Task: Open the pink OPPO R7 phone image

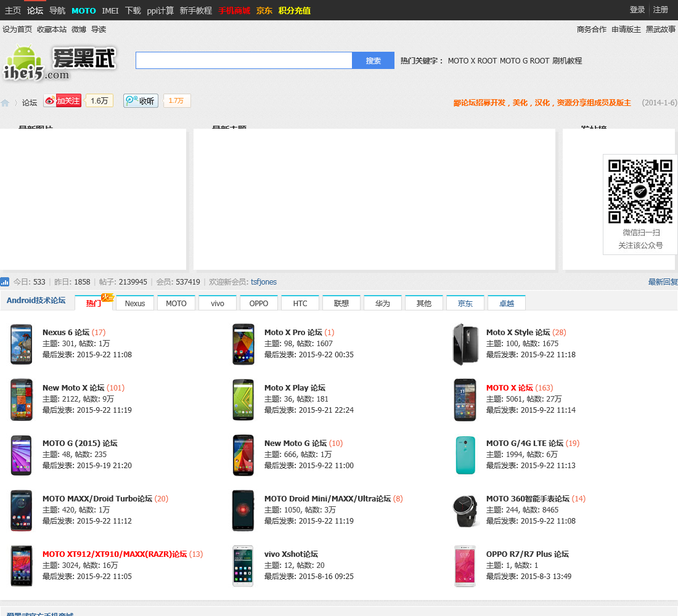Action: click(465, 566)
